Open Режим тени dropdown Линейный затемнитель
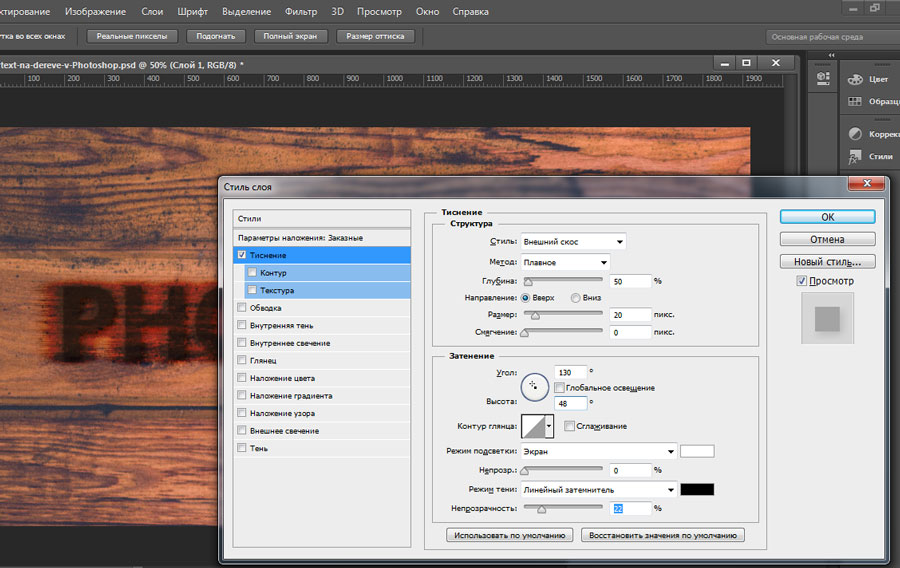 pos(599,489)
